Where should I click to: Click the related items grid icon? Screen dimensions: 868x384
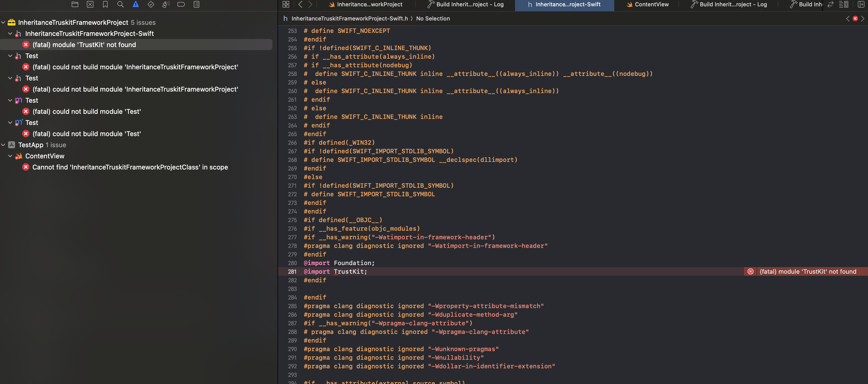286,4
